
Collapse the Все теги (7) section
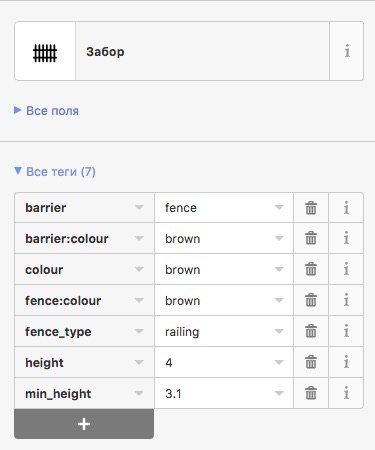[x=55, y=171]
